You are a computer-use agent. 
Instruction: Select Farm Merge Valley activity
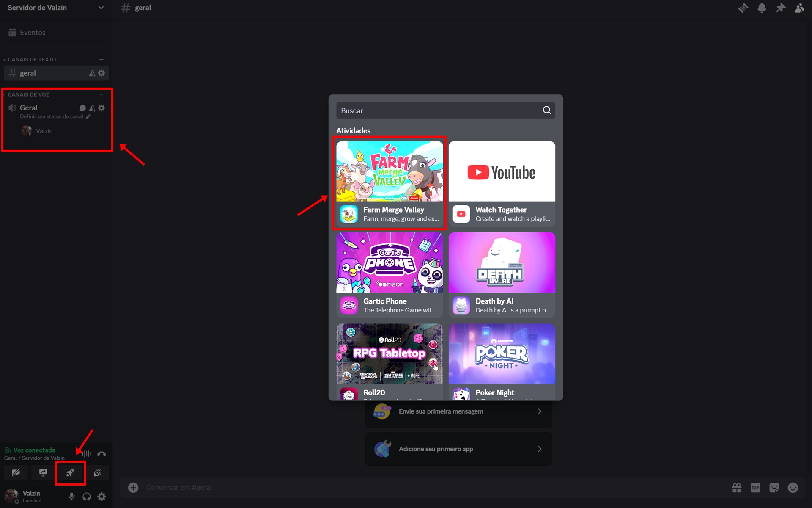point(390,182)
